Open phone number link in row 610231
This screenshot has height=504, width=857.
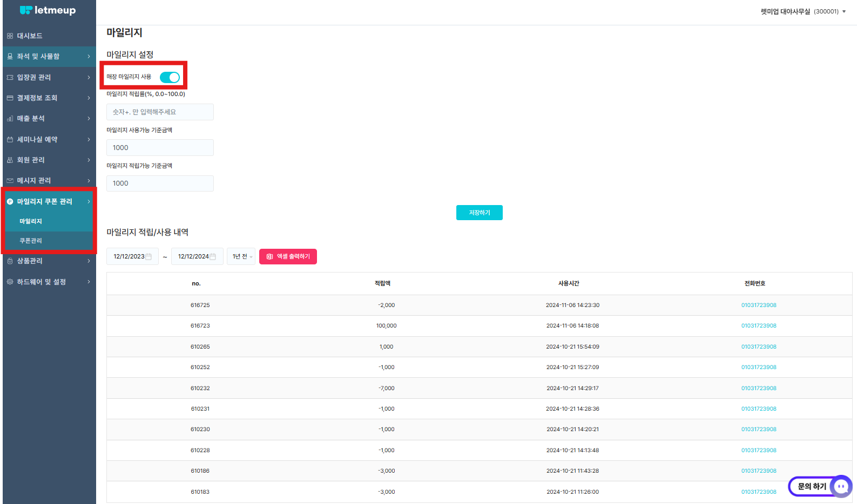759,409
